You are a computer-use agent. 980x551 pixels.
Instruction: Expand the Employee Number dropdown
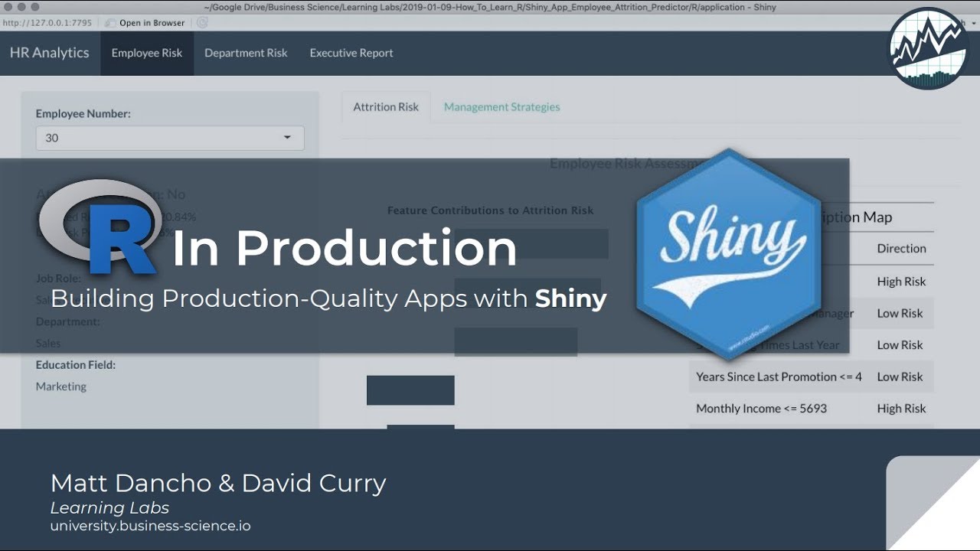click(x=170, y=138)
